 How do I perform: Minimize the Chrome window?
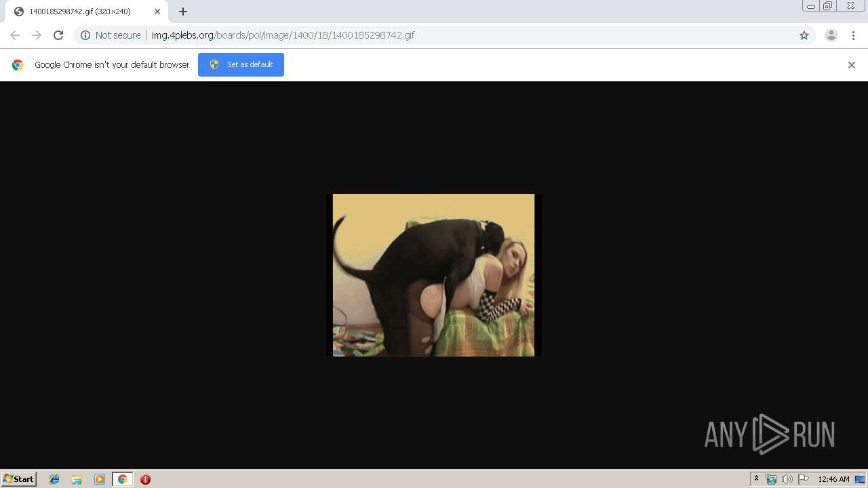coord(811,5)
